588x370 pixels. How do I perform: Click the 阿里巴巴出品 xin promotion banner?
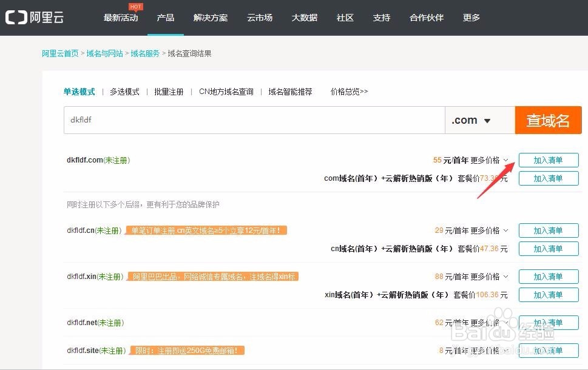click(x=213, y=277)
